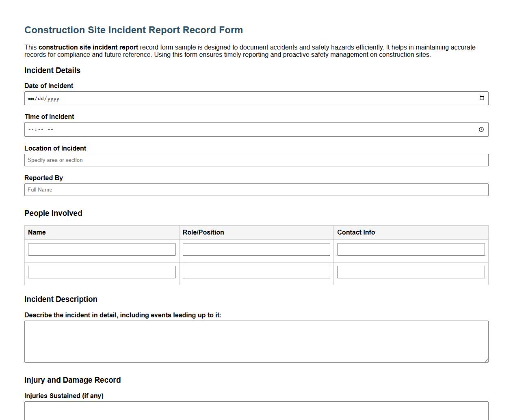The image size is (513, 420).
Task: Select the second row Contact Info box
Action: click(x=410, y=271)
